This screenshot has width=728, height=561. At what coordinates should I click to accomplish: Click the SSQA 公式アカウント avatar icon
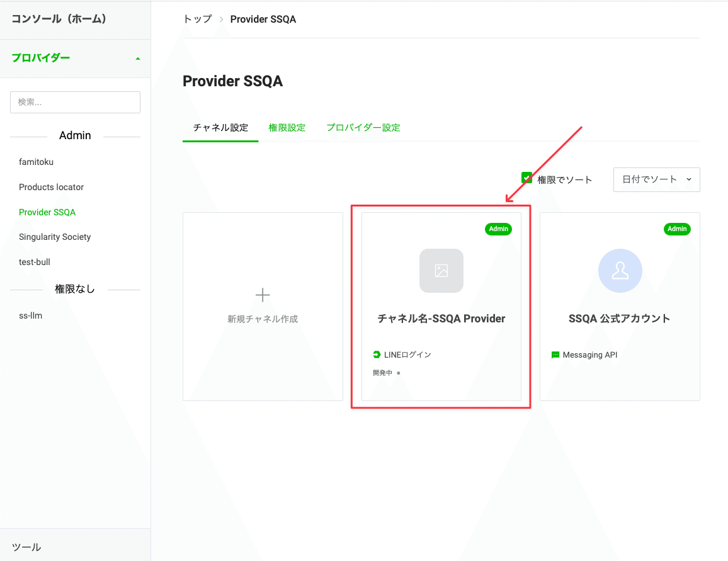click(620, 271)
